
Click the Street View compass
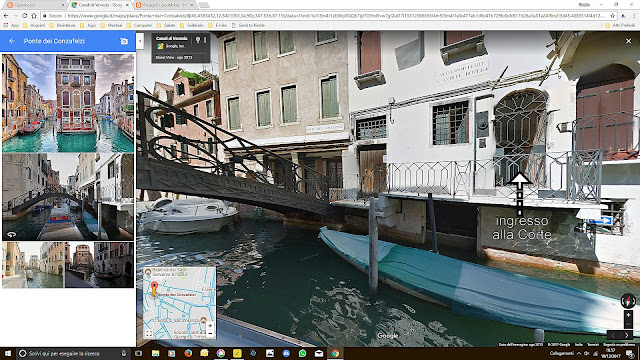628,301
